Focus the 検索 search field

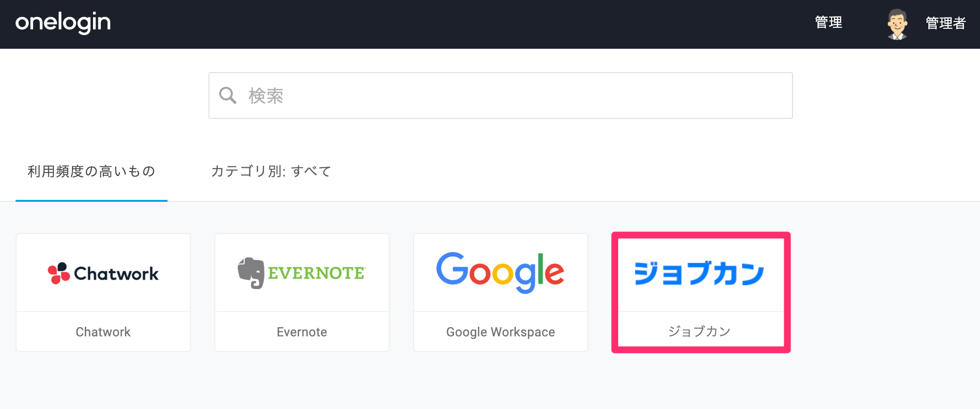tap(500, 96)
